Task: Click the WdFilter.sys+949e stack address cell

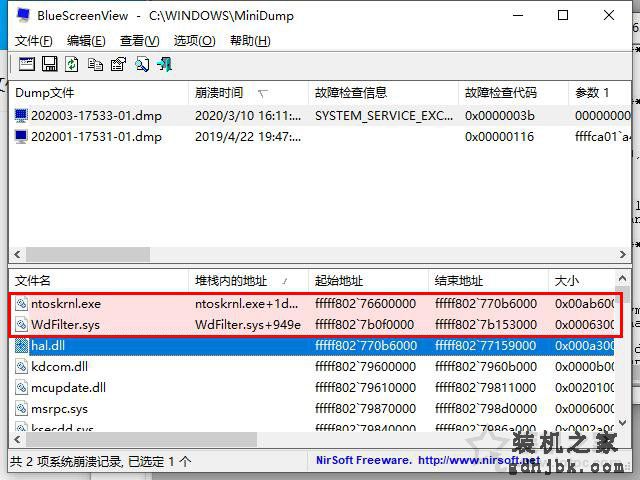Action: (x=248, y=324)
